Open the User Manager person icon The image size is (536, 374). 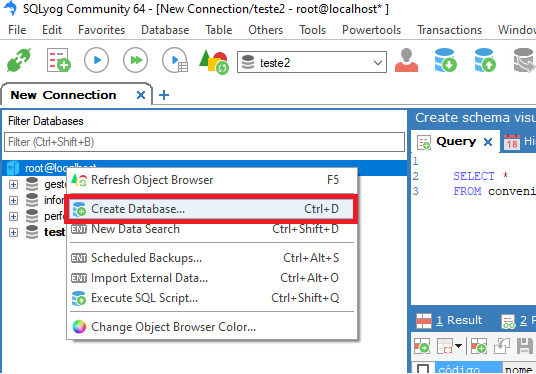coord(406,60)
